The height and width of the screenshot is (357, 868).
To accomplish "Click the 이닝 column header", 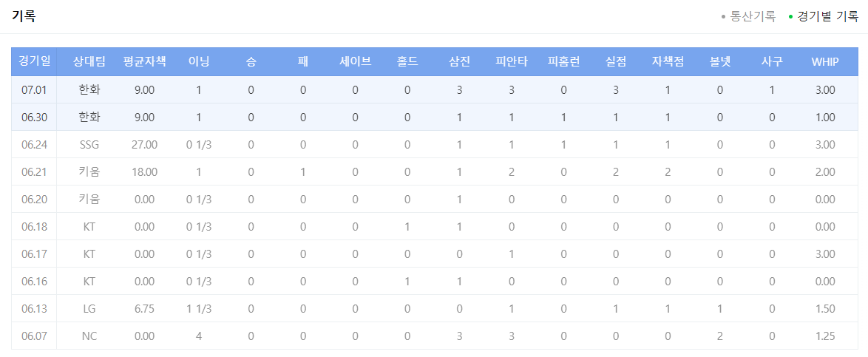I will [x=199, y=61].
